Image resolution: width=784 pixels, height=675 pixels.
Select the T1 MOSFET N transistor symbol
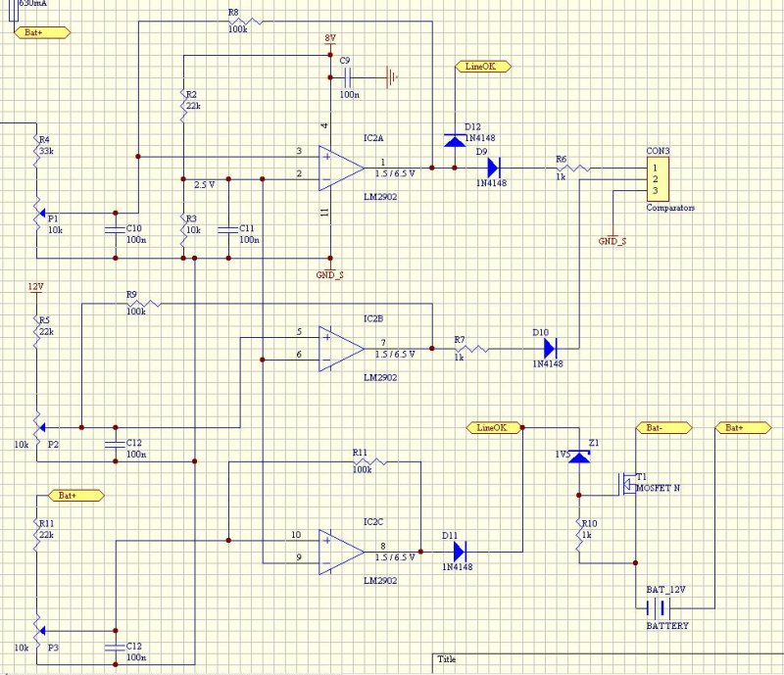click(627, 484)
